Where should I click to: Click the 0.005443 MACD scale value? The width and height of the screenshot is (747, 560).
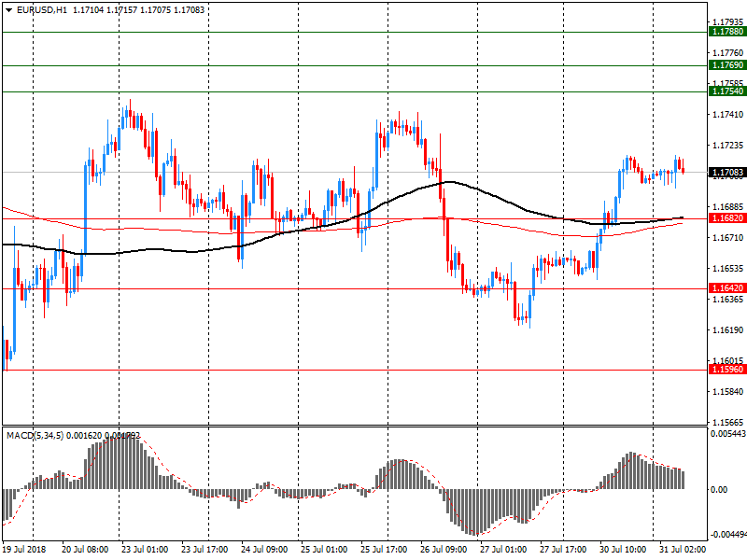click(x=727, y=435)
